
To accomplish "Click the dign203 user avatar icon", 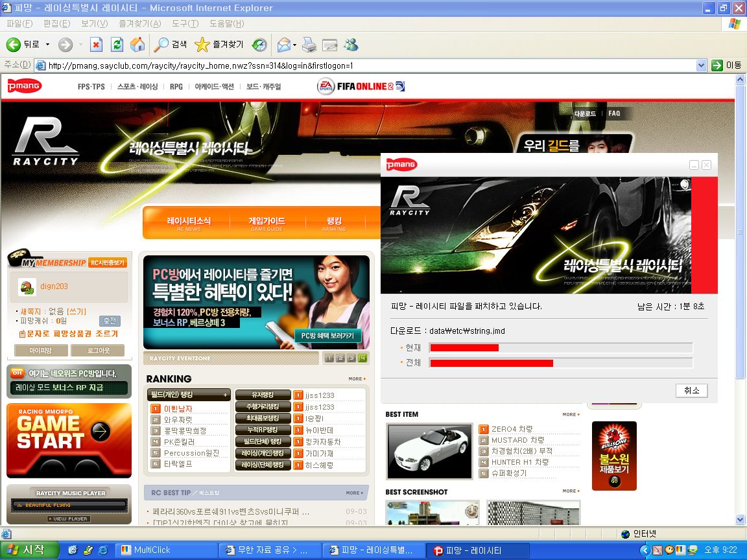I will point(27,287).
